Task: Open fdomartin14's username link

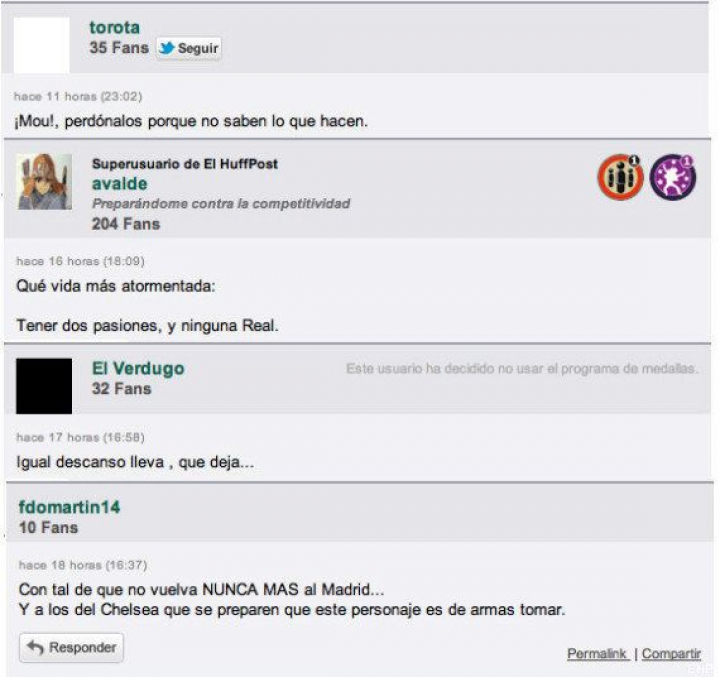Action: (x=69, y=507)
